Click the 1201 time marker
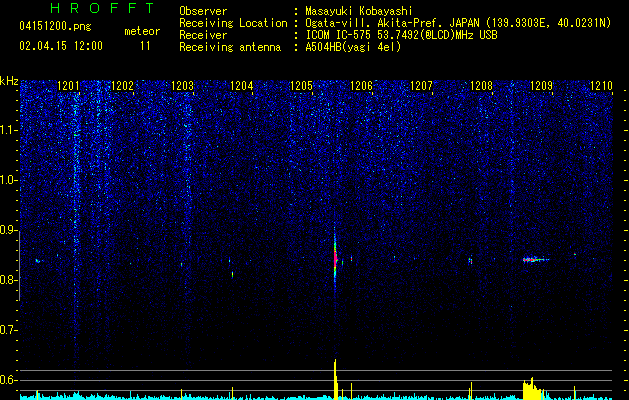The height and width of the screenshot is (400, 629). point(68,86)
